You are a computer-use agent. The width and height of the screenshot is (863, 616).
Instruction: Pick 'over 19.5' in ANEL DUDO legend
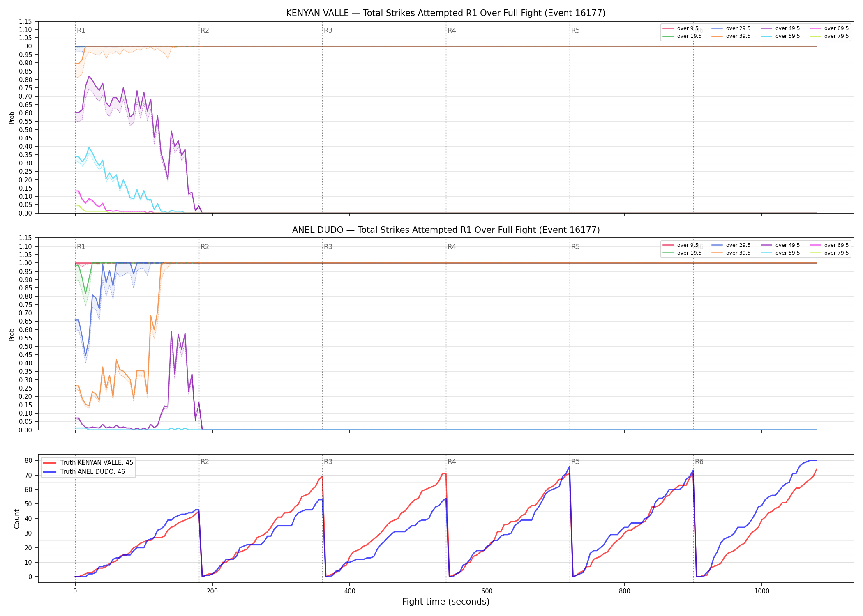coord(689,253)
